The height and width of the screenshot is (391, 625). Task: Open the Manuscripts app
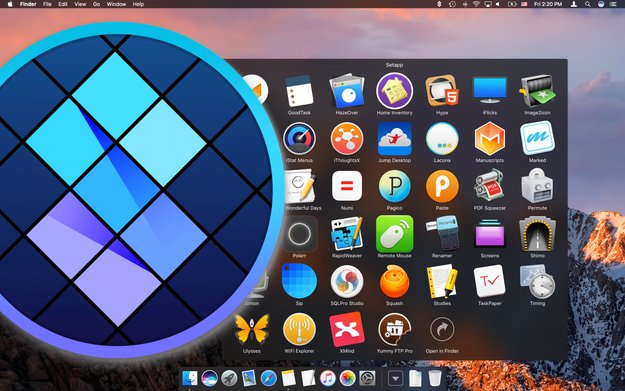pos(489,139)
